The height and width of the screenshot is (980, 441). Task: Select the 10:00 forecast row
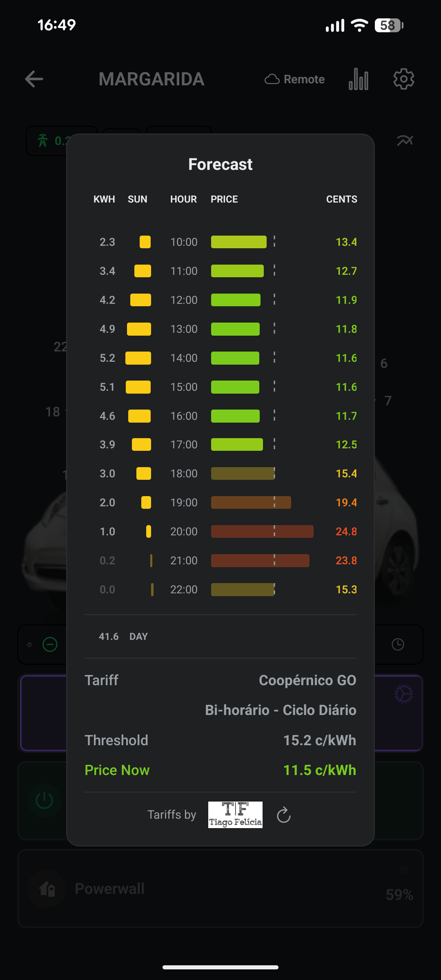pos(220,242)
